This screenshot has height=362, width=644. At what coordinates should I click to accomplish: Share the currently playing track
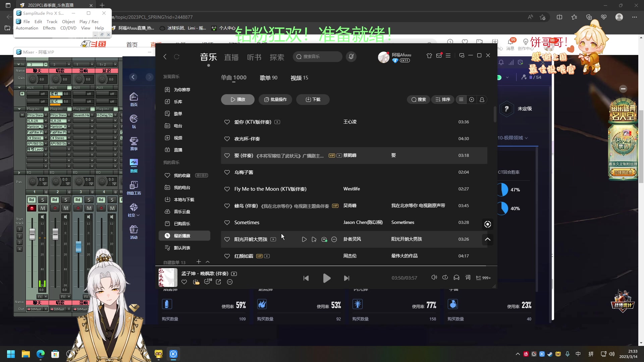click(218, 282)
